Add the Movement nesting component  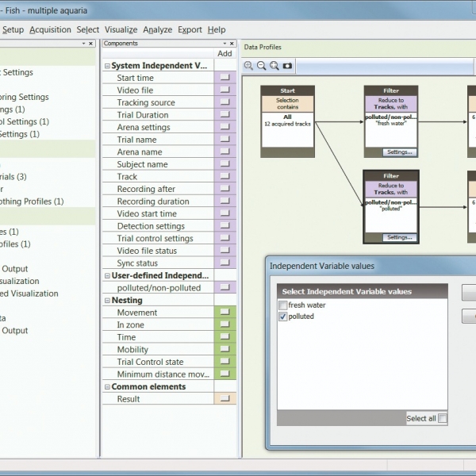click(225, 313)
